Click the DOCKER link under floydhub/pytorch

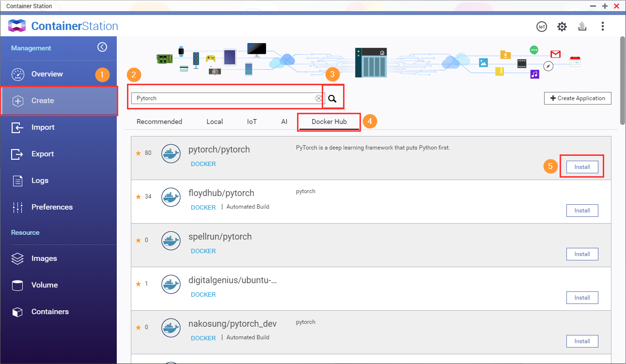click(203, 207)
